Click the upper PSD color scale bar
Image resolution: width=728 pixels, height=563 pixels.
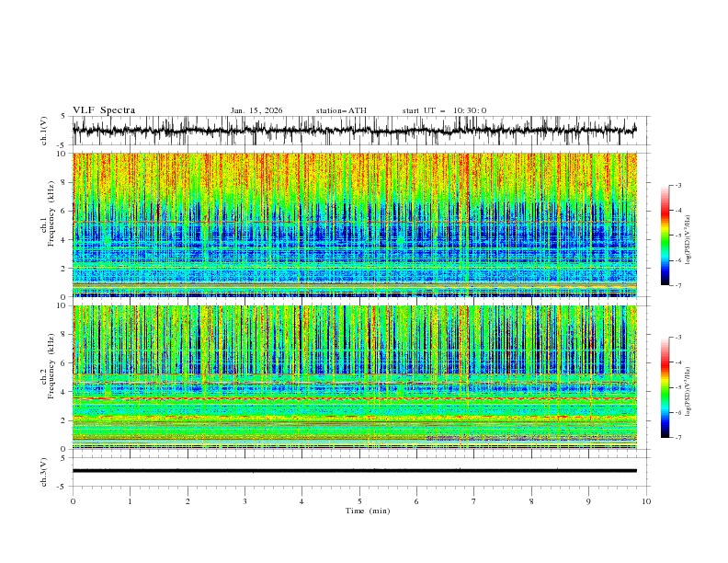665,236
